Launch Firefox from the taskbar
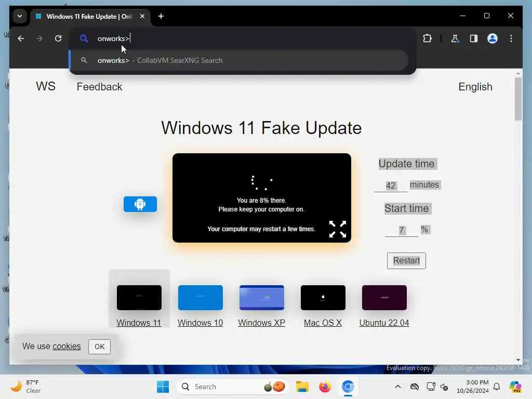The height and width of the screenshot is (399, 532). pyautogui.click(x=325, y=387)
